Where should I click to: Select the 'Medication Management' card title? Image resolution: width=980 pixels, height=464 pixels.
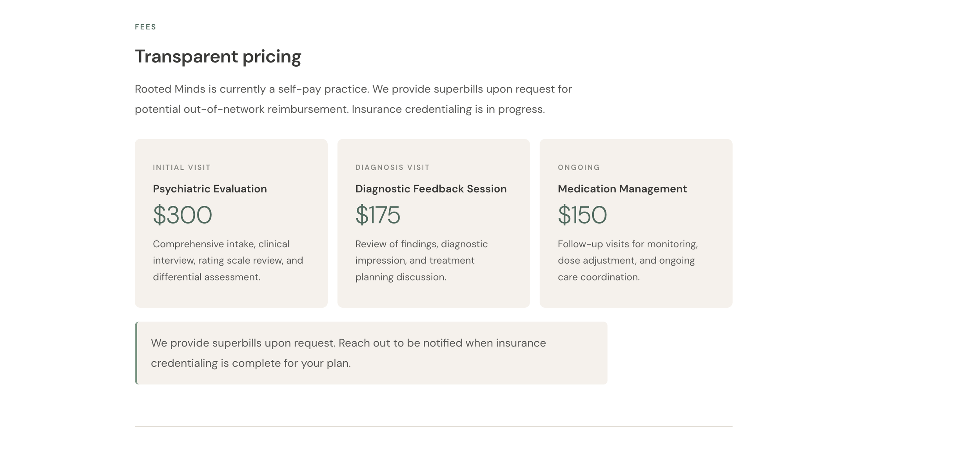(x=622, y=188)
